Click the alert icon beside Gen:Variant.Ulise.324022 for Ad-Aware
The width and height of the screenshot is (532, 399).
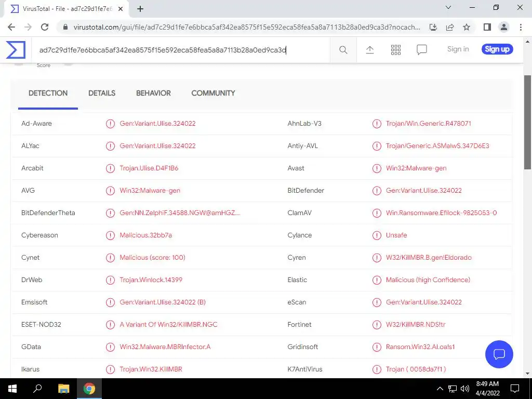[110, 124]
